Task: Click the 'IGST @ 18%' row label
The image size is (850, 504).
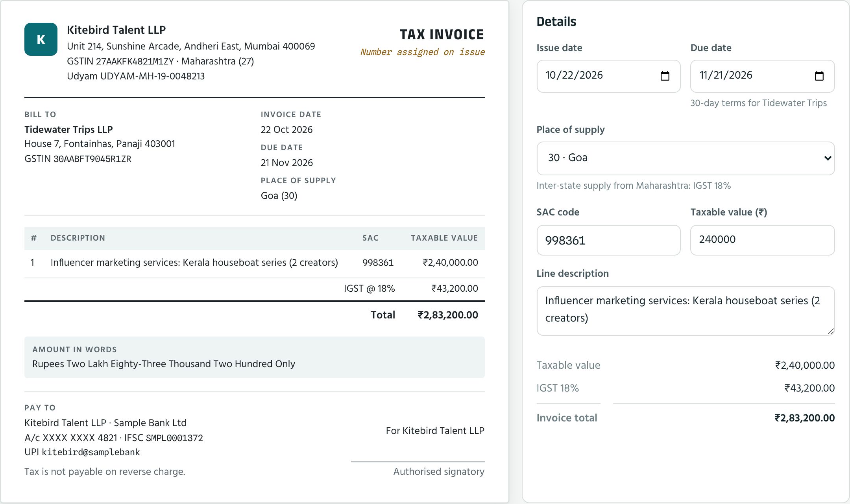Action: (x=369, y=289)
